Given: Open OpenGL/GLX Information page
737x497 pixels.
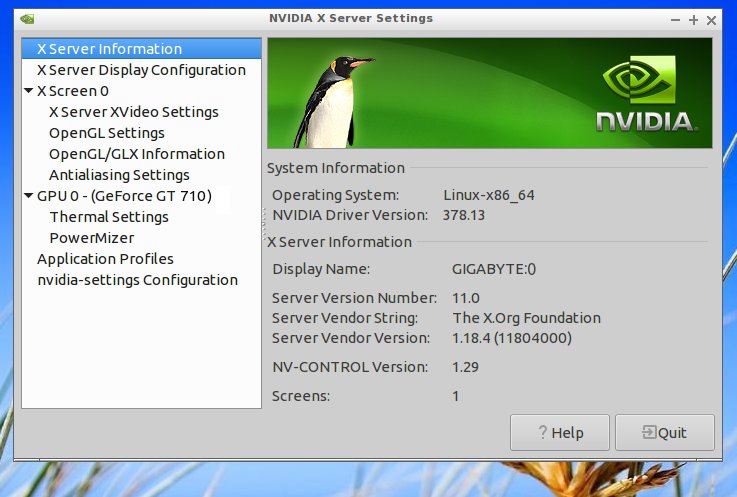Looking at the screenshot, I should coord(137,154).
